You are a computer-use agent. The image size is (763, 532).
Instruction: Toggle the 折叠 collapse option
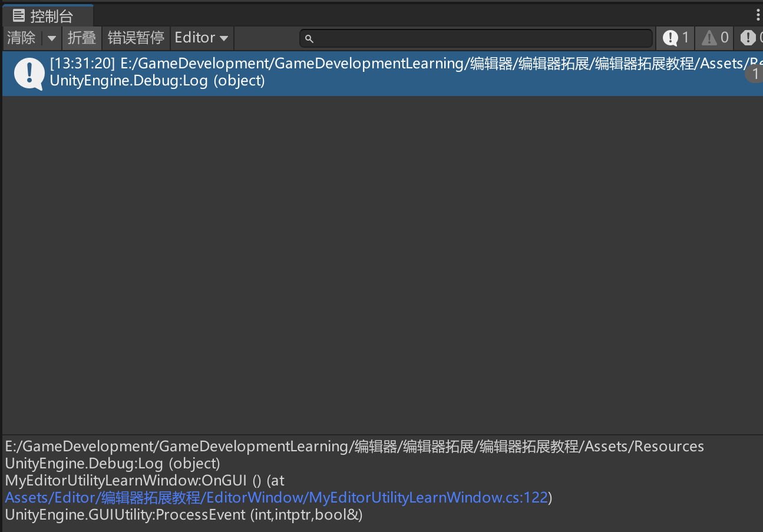click(x=82, y=38)
